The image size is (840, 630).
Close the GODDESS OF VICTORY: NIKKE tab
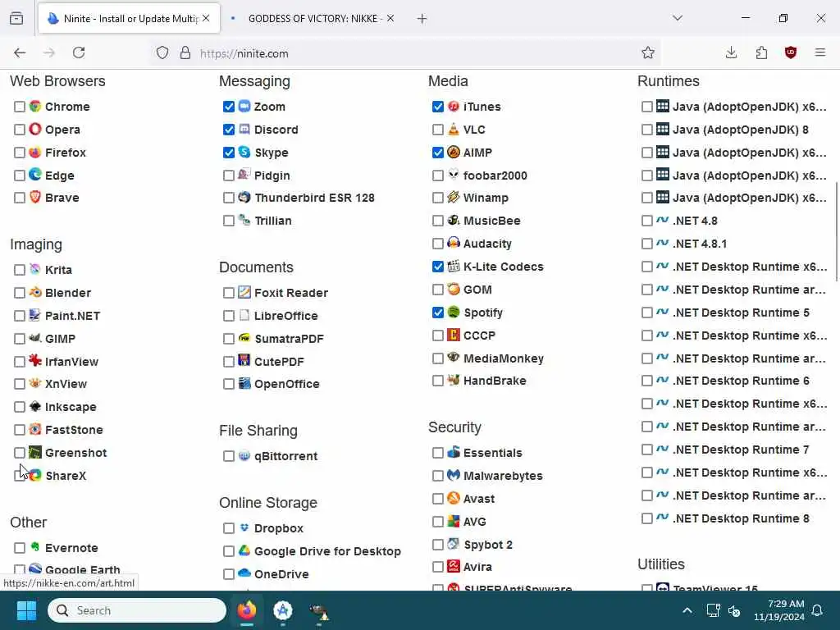(x=390, y=18)
